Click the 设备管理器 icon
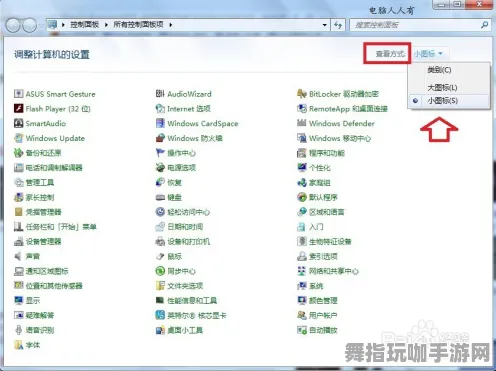Image resolution: width=496 pixels, height=371 pixels. pos(18,241)
